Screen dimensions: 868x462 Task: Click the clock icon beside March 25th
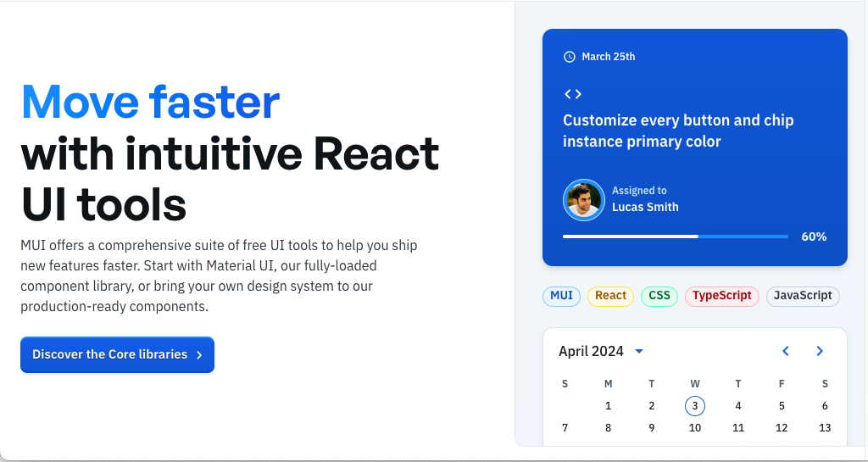[x=570, y=57]
